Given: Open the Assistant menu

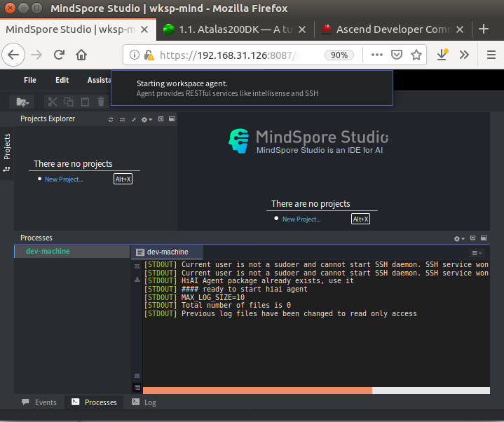Looking at the screenshot, I should (x=99, y=80).
